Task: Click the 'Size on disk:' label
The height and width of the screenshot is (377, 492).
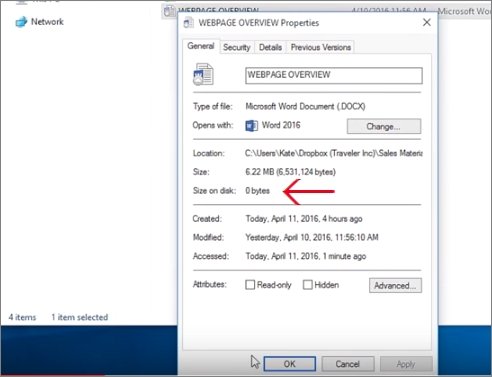Action: (x=214, y=191)
